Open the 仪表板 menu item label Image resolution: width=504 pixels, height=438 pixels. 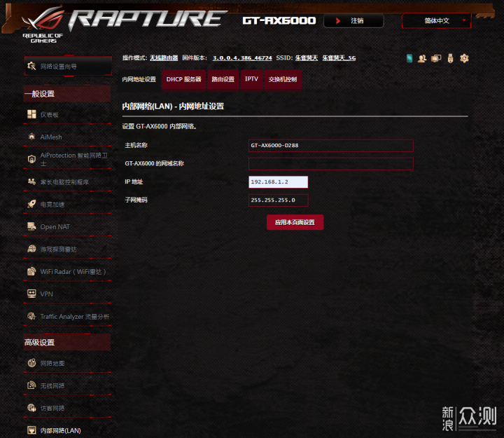(x=49, y=114)
